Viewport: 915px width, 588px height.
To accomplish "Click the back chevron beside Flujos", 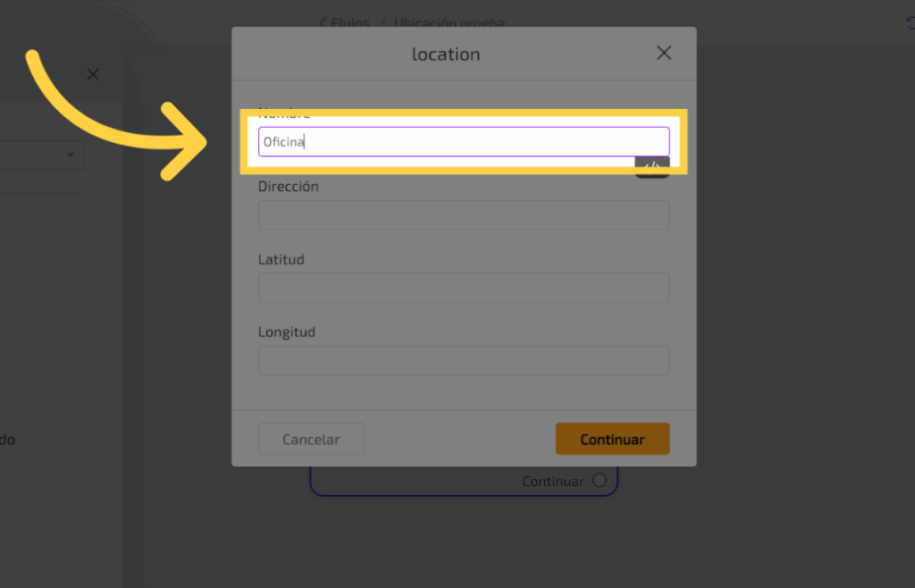I will [323, 23].
